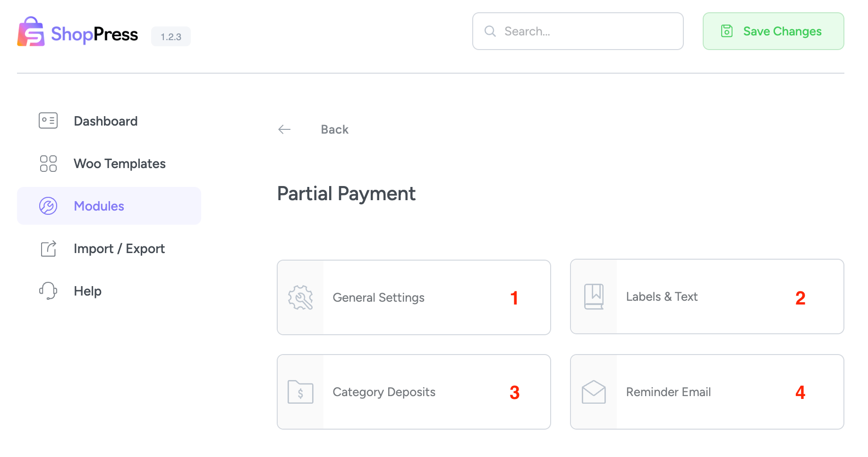868x457 pixels.
Task: Click the 1.2.3 version badge
Action: tap(170, 36)
